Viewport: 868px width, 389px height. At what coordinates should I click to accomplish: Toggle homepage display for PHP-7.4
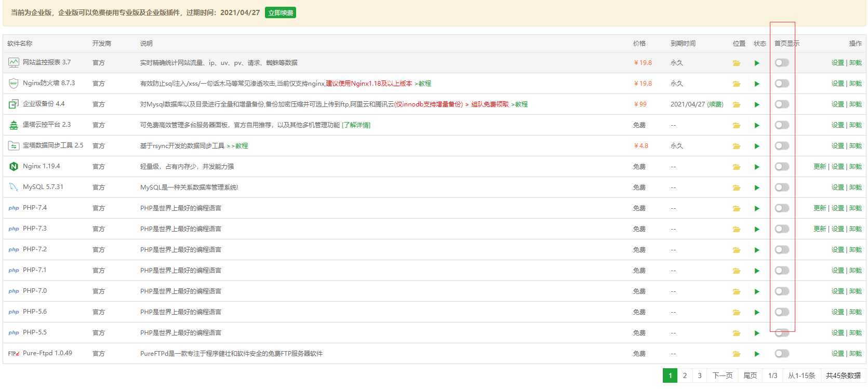pyautogui.click(x=782, y=208)
